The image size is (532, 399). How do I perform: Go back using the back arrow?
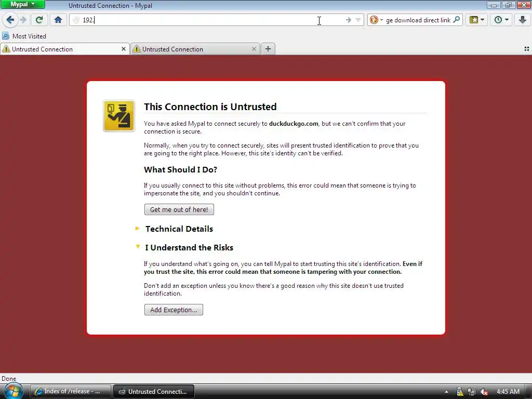tap(10, 20)
